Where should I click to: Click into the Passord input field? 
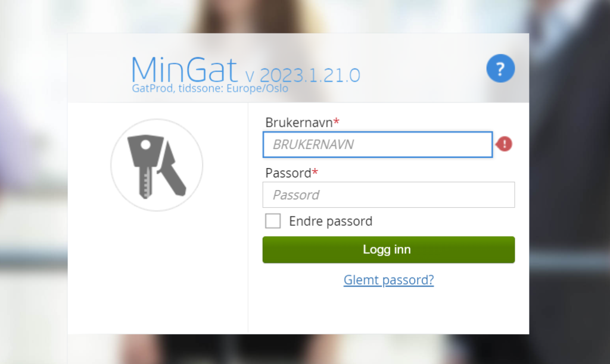pyautogui.click(x=388, y=195)
